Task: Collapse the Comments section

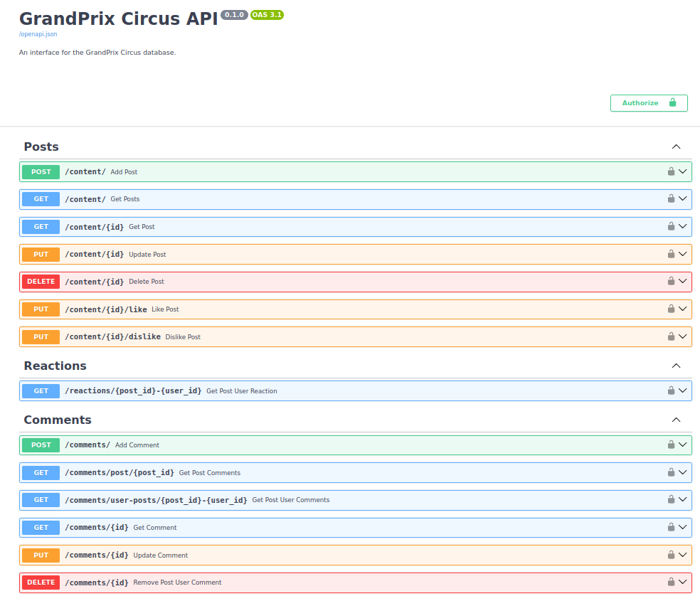Action: click(676, 420)
